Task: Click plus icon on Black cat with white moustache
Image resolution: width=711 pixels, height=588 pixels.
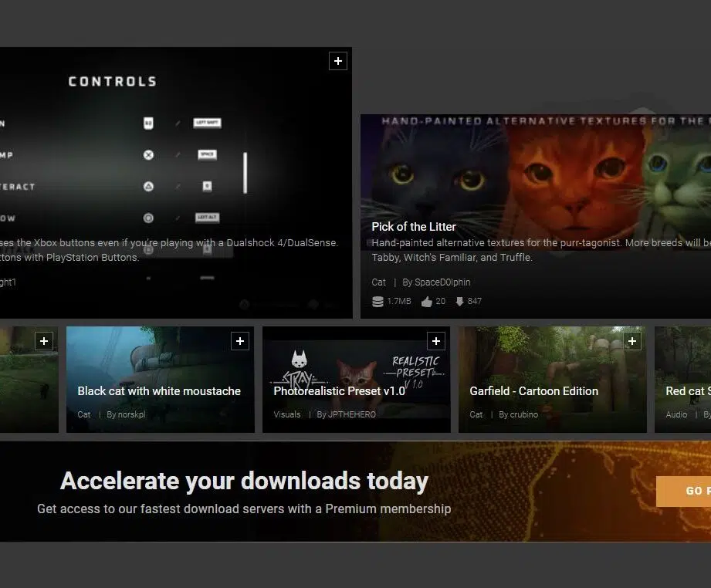Action: (x=240, y=341)
